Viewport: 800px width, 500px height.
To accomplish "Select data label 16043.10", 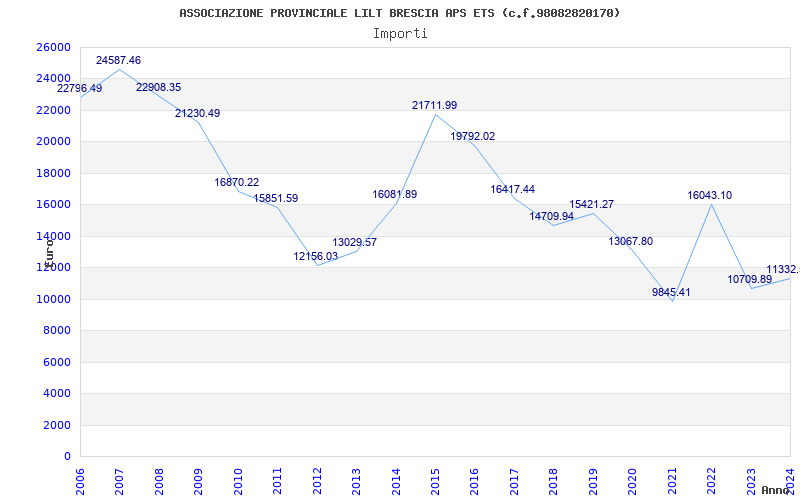I will click(710, 195).
